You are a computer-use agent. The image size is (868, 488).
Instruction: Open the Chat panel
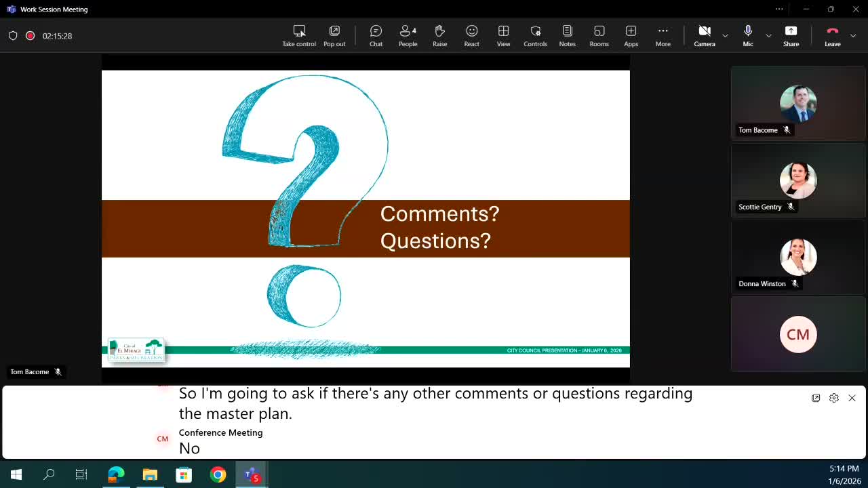click(x=376, y=36)
